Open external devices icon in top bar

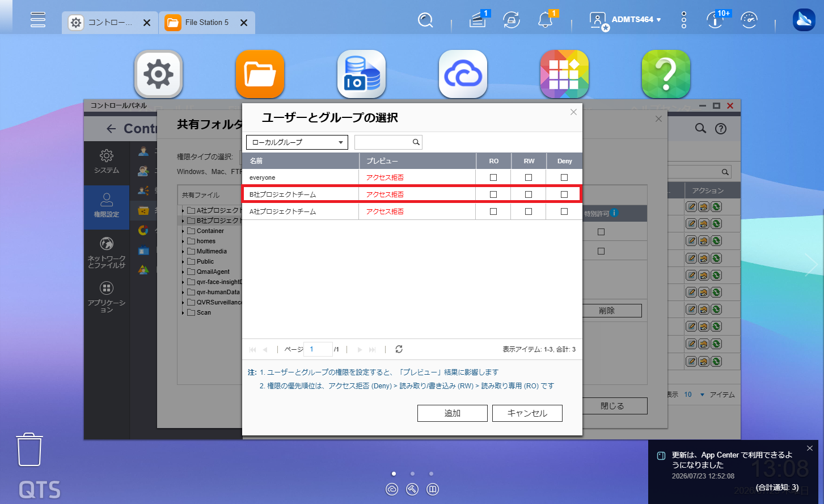[512, 20]
